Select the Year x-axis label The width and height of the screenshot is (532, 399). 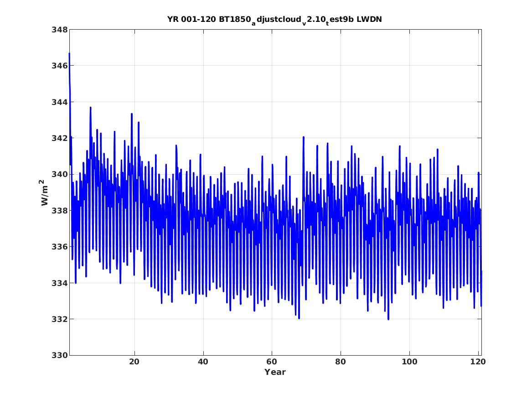pos(275,372)
